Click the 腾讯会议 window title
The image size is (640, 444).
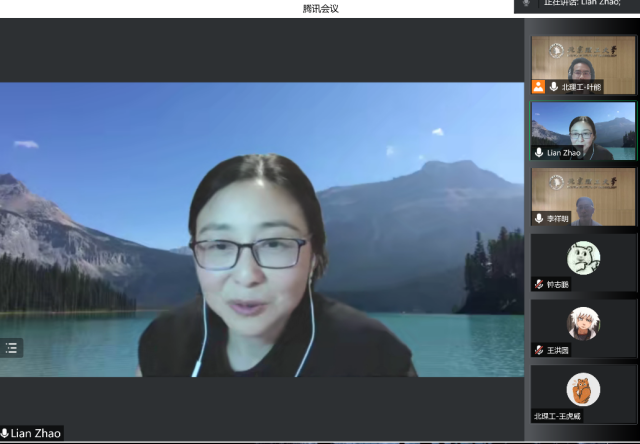pyautogui.click(x=320, y=8)
